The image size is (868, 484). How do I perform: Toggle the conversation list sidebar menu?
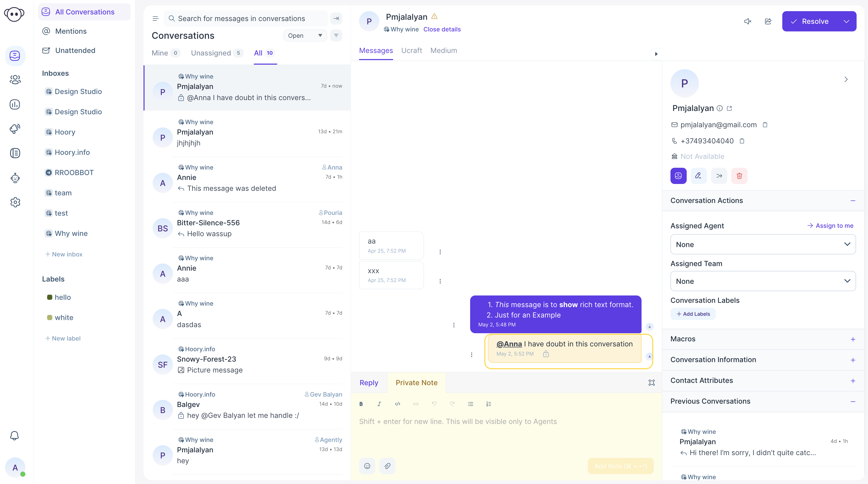point(155,18)
